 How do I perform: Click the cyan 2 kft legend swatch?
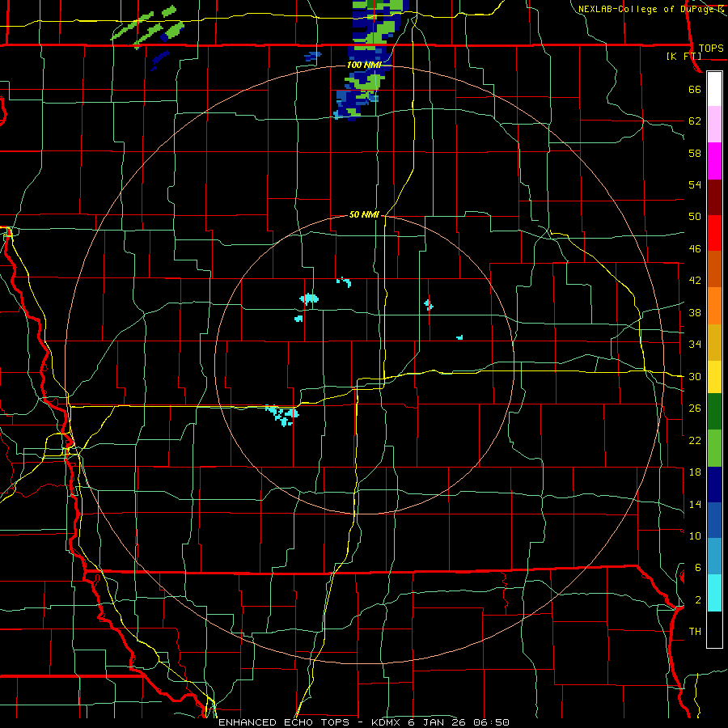tap(714, 593)
